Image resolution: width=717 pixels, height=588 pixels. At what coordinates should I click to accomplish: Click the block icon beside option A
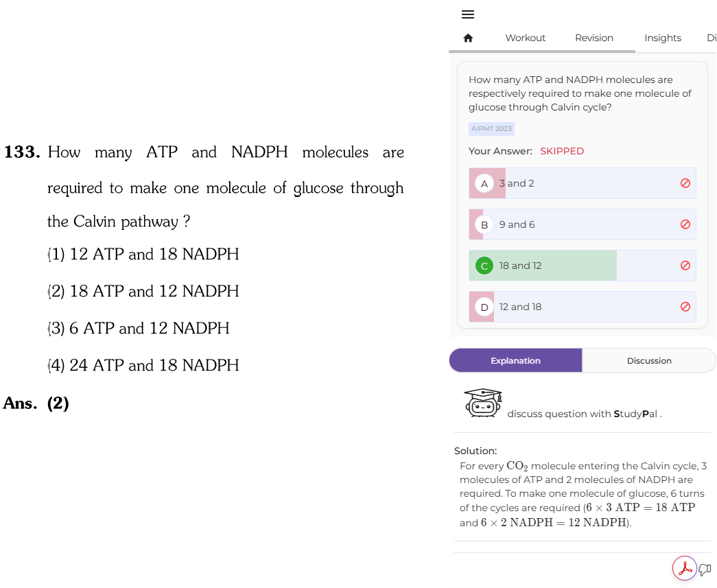point(685,183)
